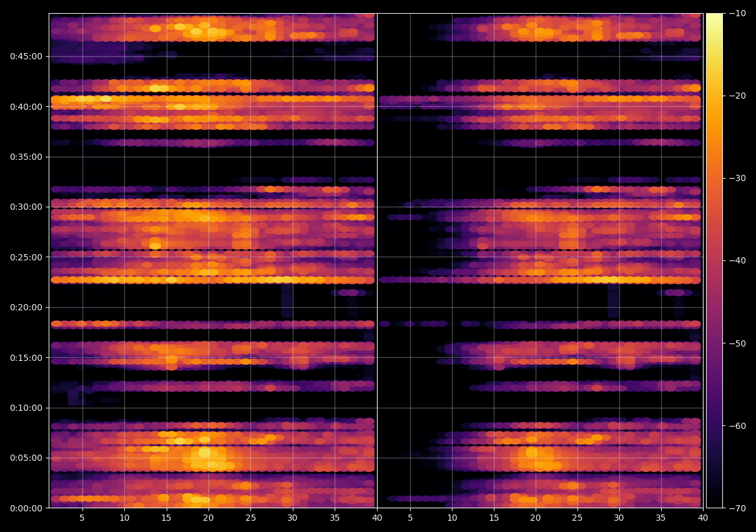The width and height of the screenshot is (756, 532).
Task: Click the 0:15:00 time axis label
Action: click(26, 358)
